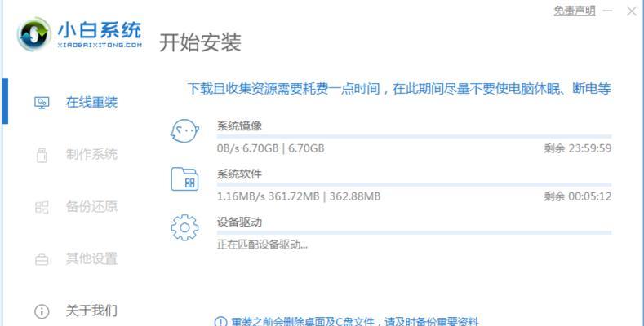Screen dimensions: 644x326
Task: Switch to 制作系统 in sidebar
Action: click(x=91, y=155)
